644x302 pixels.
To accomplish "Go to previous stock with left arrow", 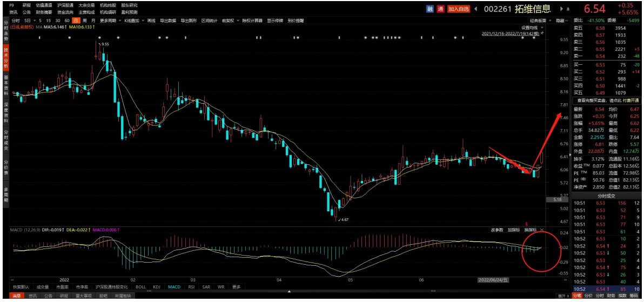I will [475, 9].
